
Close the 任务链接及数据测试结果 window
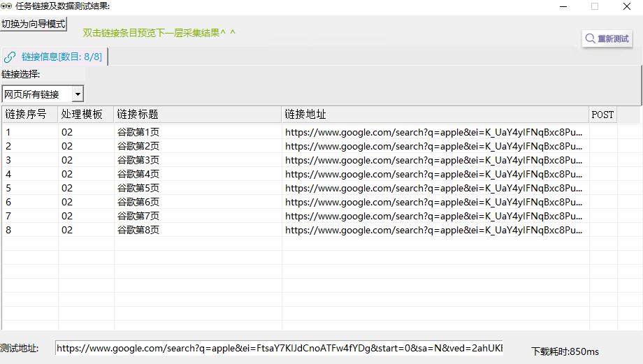click(627, 6)
